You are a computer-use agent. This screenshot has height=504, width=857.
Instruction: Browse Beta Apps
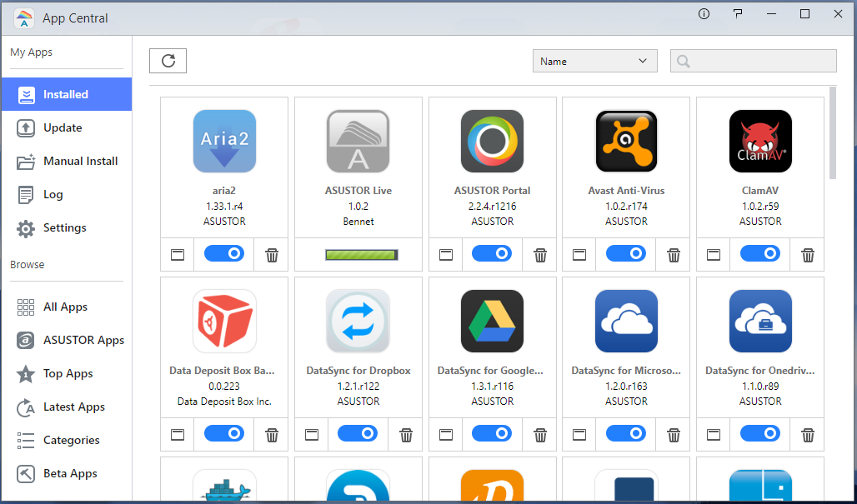point(67,473)
